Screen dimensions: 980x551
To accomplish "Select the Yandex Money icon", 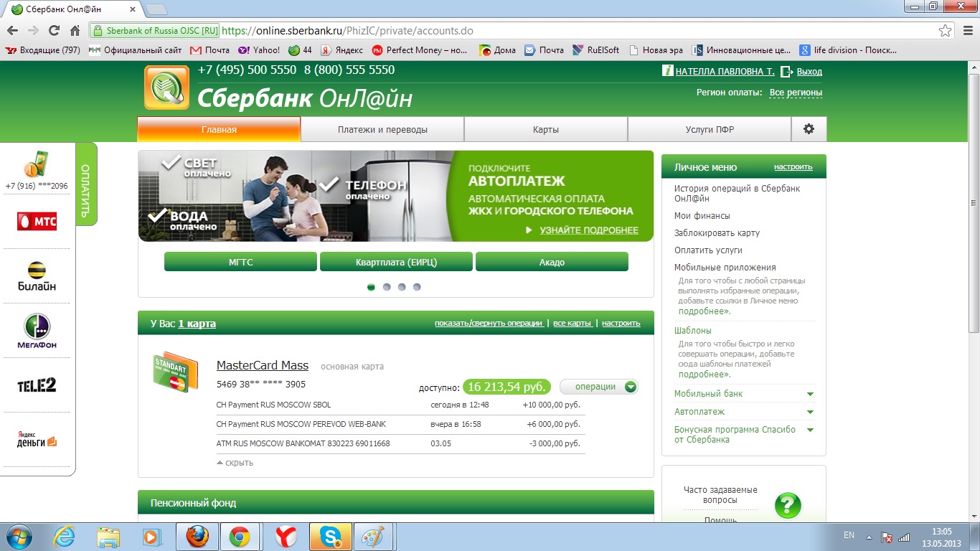I will (x=37, y=439).
